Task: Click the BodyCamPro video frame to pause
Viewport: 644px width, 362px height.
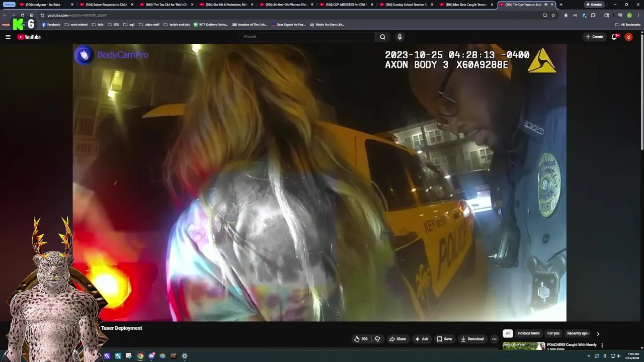Action: (319, 183)
